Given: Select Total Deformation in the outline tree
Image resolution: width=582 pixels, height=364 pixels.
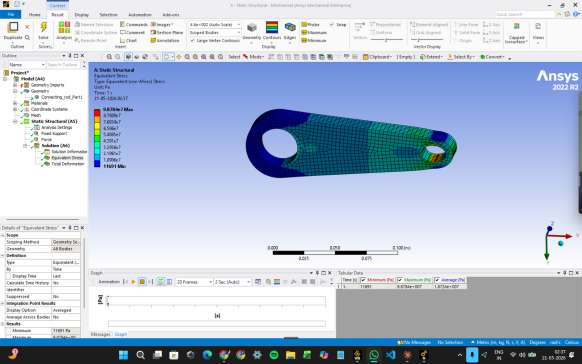Looking at the screenshot, I should 68,164.
